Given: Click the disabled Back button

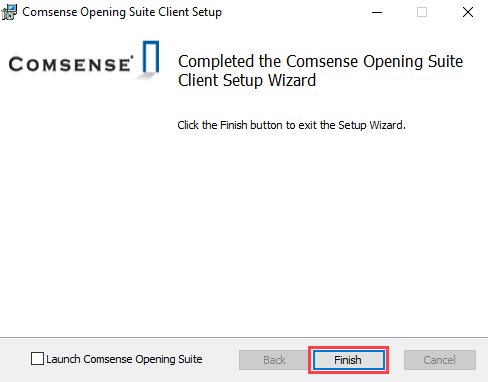Looking at the screenshot, I should point(274,360).
